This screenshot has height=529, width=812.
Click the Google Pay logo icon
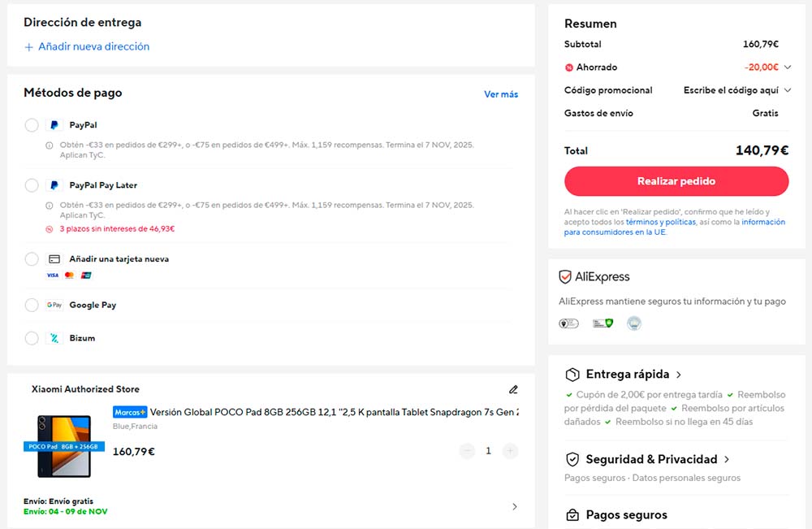point(54,305)
